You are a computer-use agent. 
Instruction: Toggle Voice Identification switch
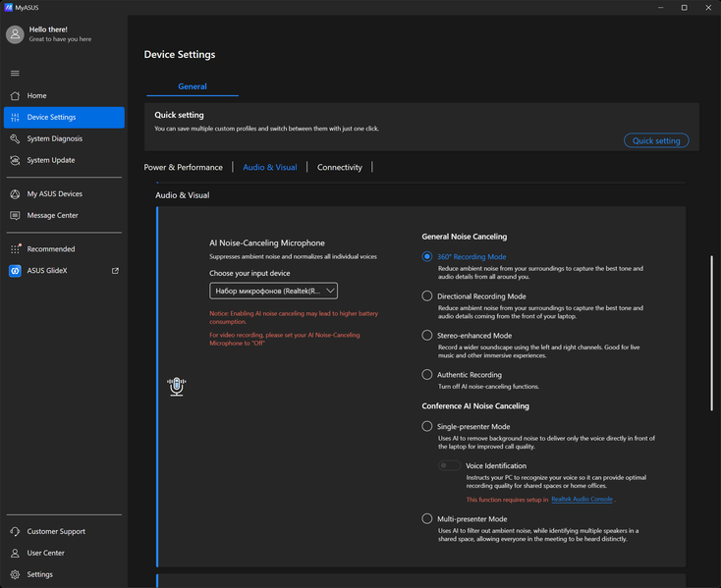point(449,466)
